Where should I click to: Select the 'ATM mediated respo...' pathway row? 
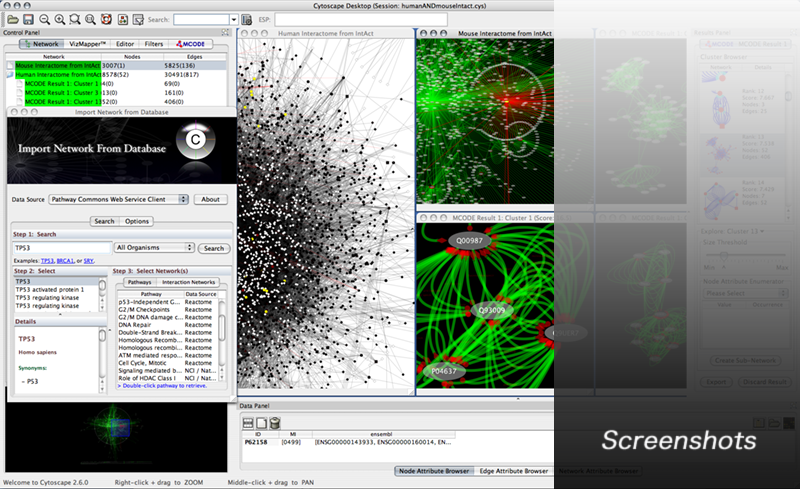pos(168,355)
